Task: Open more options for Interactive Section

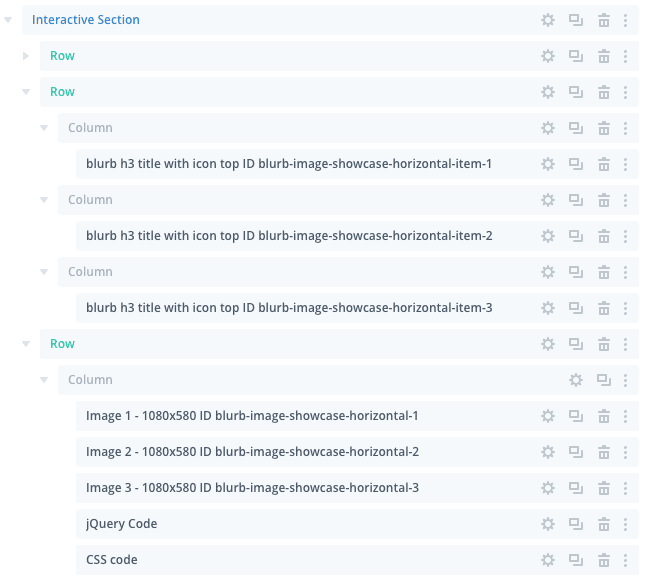Action: [625, 20]
